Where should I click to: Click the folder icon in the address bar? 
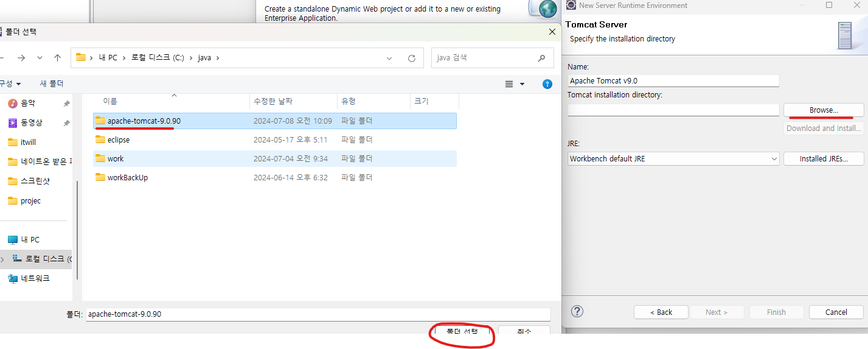[81, 58]
